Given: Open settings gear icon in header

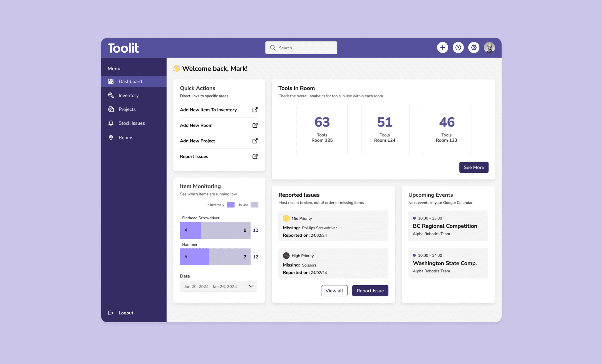Looking at the screenshot, I should [x=474, y=48].
